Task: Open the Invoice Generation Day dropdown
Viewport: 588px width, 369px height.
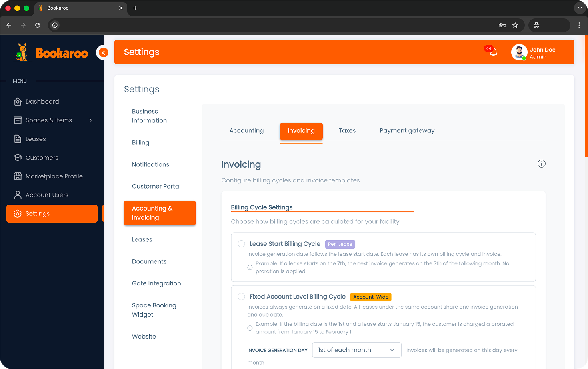Action: (356, 350)
